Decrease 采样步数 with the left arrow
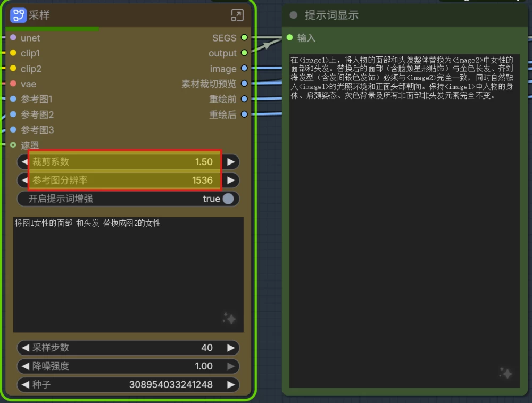Viewport: 532px width, 403px height. [x=25, y=348]
